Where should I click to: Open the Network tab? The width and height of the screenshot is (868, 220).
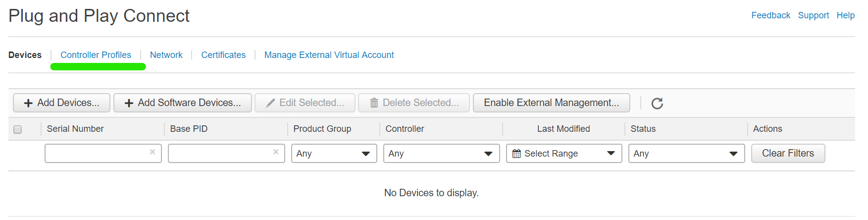tap(166, 55)
